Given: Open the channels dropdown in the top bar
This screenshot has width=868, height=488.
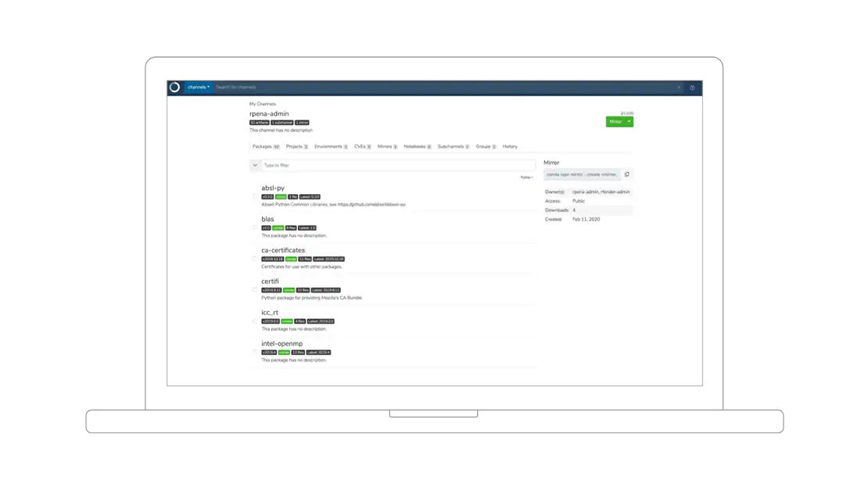Looking at the screenshot, I should click(x=199, y=88).
